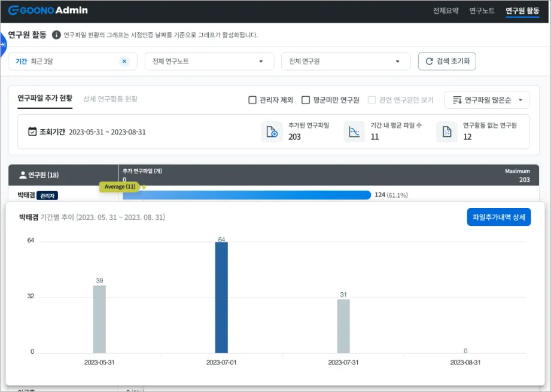Open the 전체 연구원 dropdown
551x392 pixels.
(x=346, y=62)
